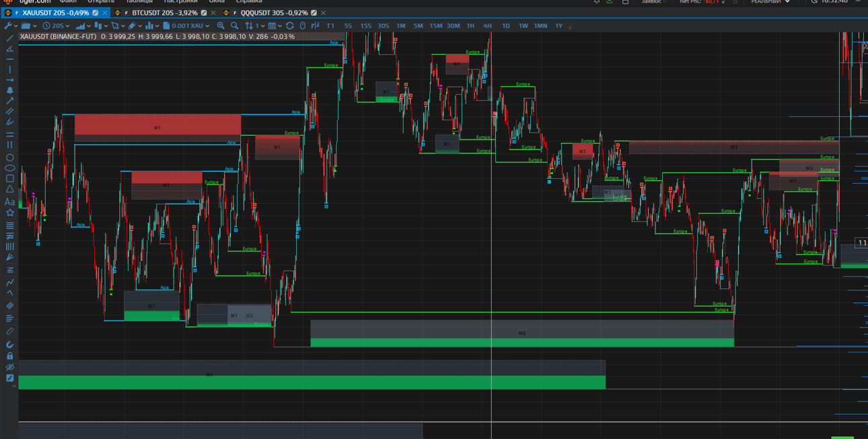This screenshot has height=439, width=868.
Task: Open the РЕАЛЬНЫЙ account mode dropdown
Action: coord(770,2)
